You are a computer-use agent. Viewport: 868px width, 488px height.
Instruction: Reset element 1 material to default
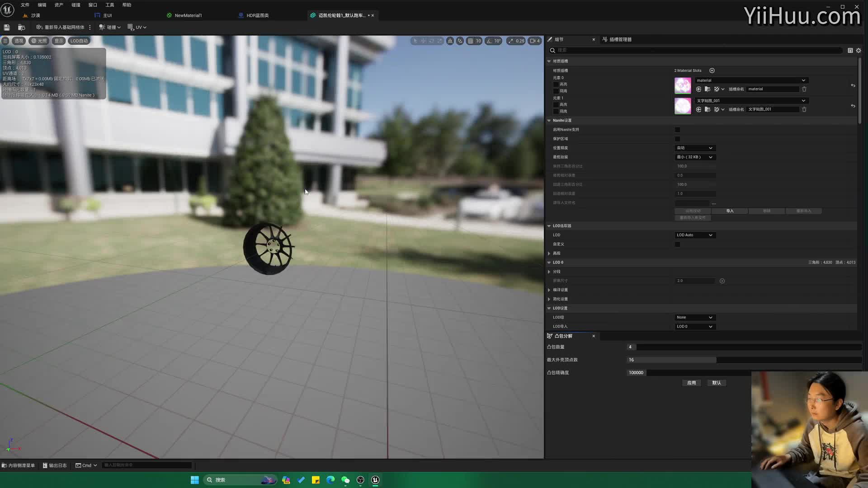pyautogui.click(x=853, y=106)
